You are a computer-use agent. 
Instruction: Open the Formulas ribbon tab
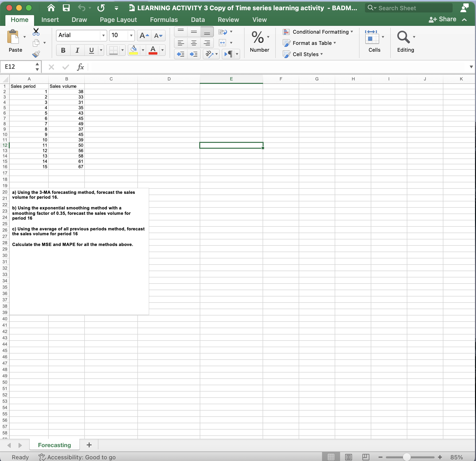(164, 20)
